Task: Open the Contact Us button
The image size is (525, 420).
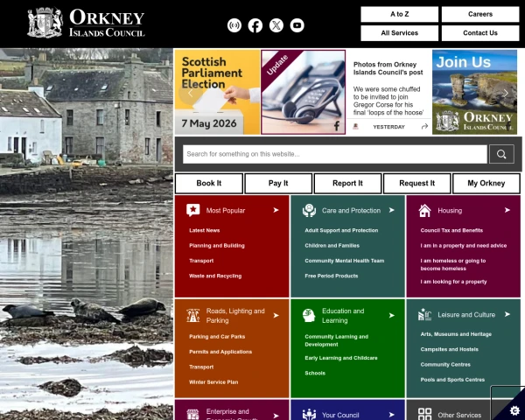Action: tap(480, 33)
